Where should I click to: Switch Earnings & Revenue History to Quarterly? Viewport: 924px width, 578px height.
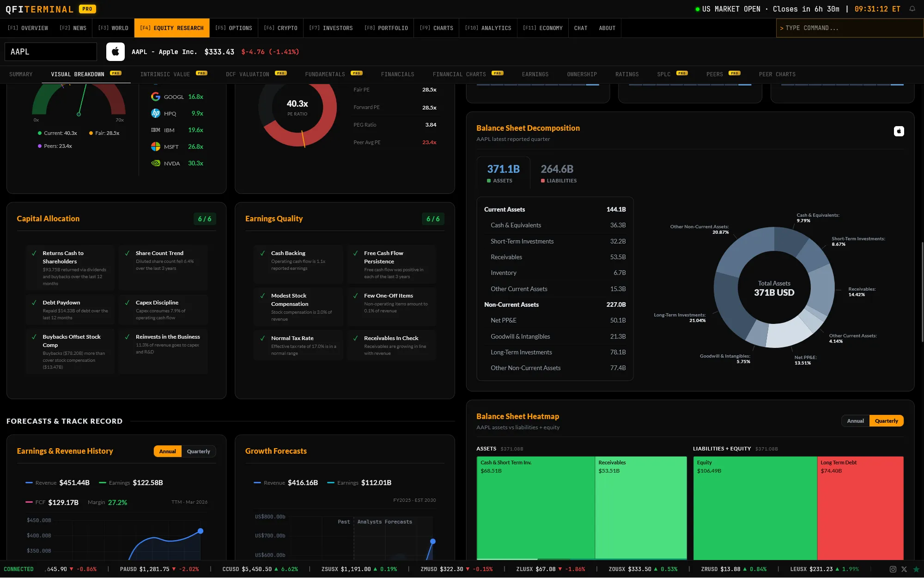coord(198,451)
